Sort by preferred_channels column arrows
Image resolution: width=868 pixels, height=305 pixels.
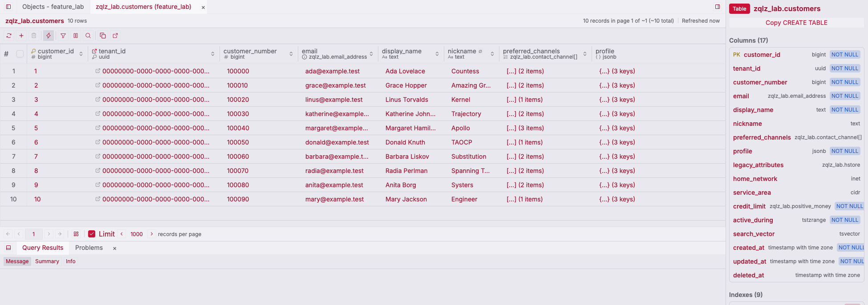585,54
